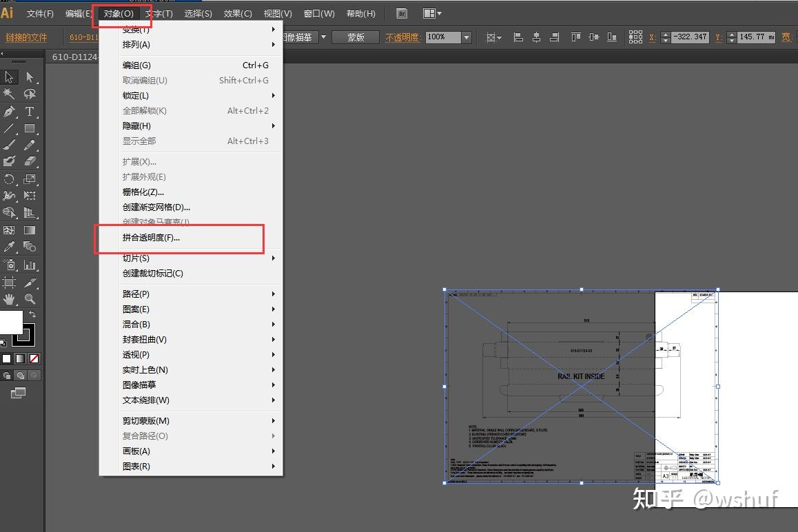Image resolution: width=798 pixels, height=532 pixels.
Task: Open the 窗口(W) menu
Action: [319, 14]
